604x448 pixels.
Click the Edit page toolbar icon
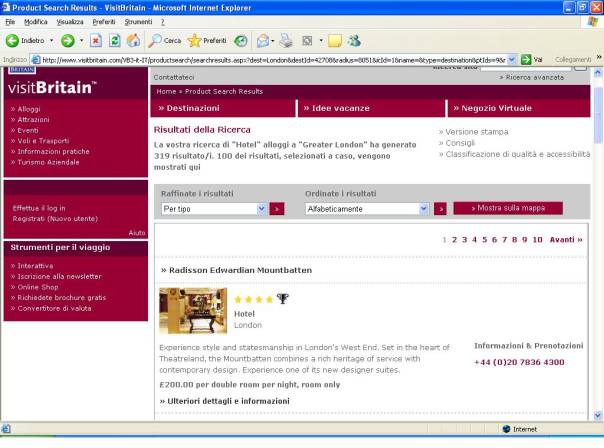point(307,40)
